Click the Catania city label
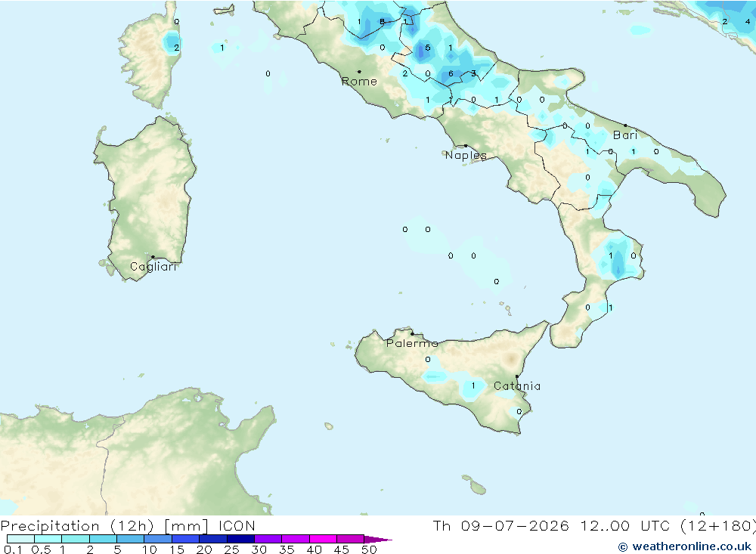The height and width of the screenshot is (554, 756). pyautogui.click(x=517, y=385)
